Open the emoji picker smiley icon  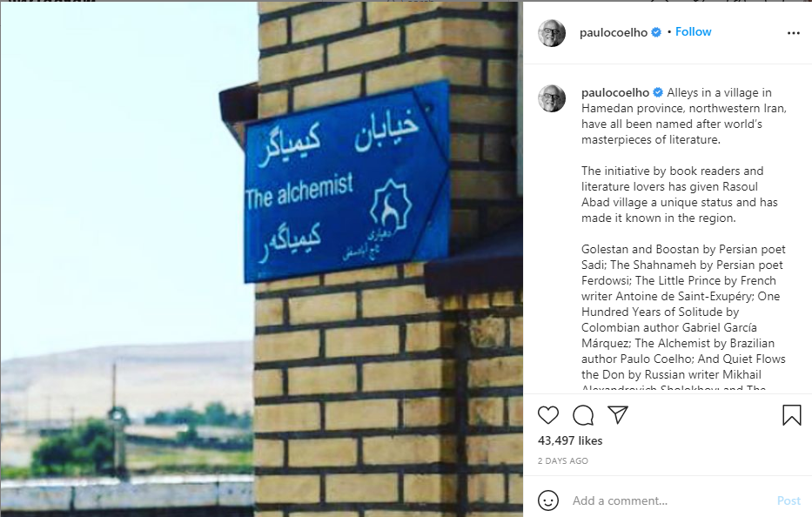[548, 500]
